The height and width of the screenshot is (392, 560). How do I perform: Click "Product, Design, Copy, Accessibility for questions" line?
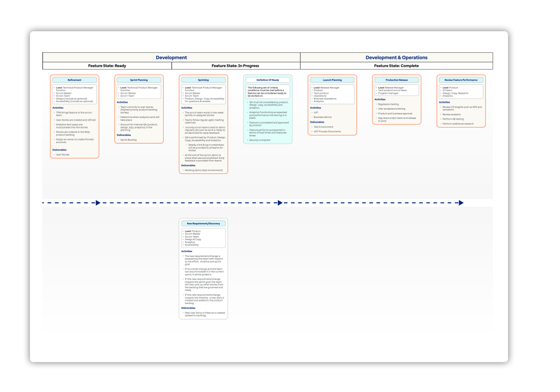point(204,100)
